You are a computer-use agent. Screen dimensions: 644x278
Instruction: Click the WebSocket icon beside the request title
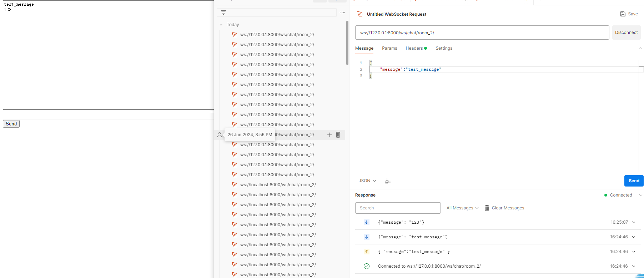[x=360, y=14]
